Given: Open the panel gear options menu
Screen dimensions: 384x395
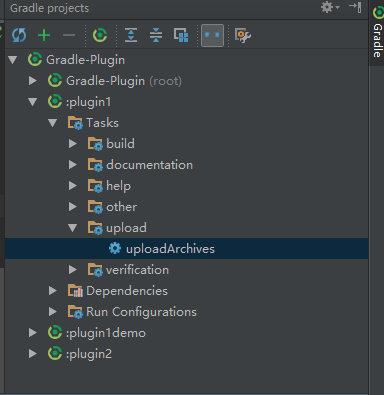Looking at the screenshot, I should pyautogui.click(x=330, y=7).
